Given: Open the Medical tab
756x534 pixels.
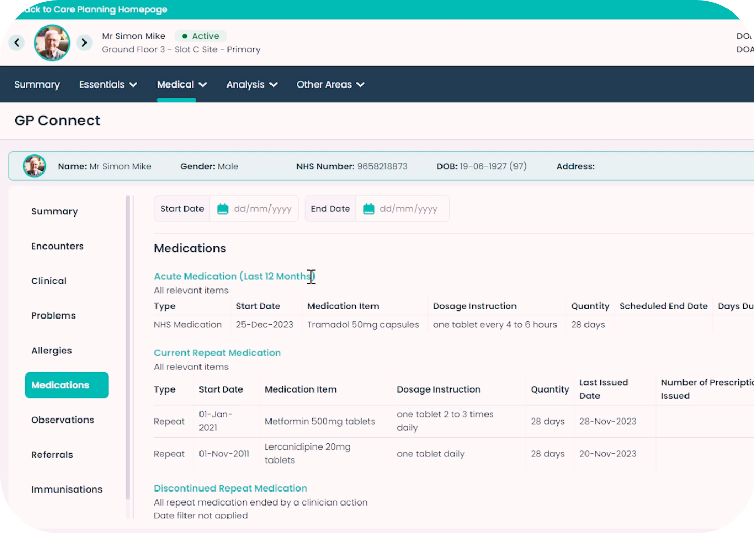Looking at the screenshot, I should 181,84.
